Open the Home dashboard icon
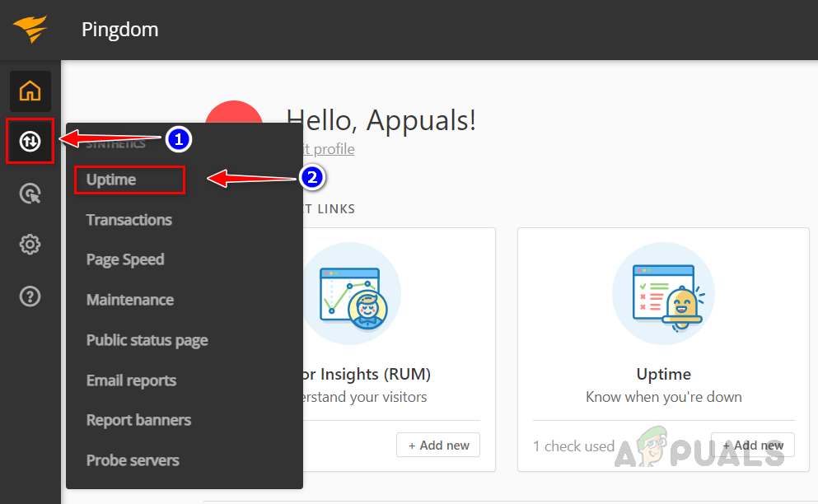Viewport: 818px width, 504px height. pyautogui.click(x=30, y=91)
